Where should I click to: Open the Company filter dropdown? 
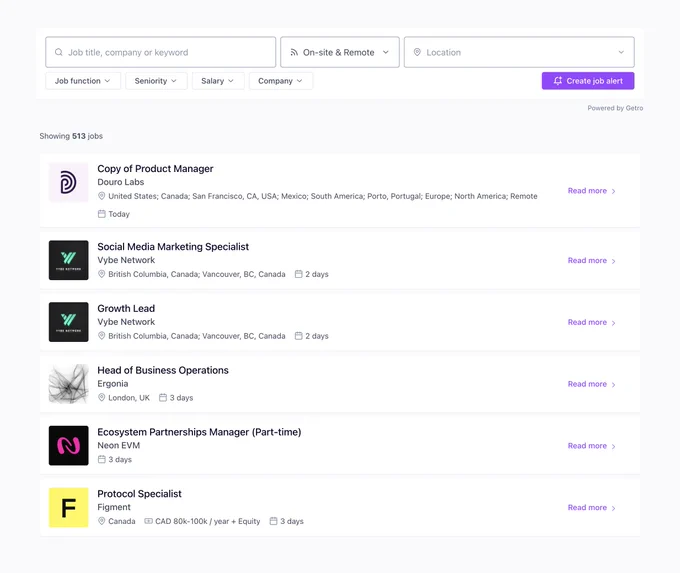coord(280,81)
